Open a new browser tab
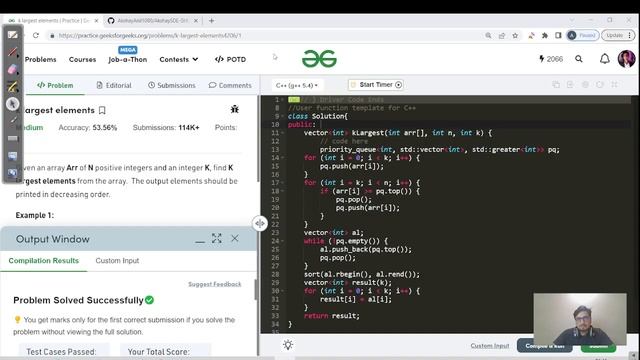Screen dimensions: 640x360 point(211,20)
